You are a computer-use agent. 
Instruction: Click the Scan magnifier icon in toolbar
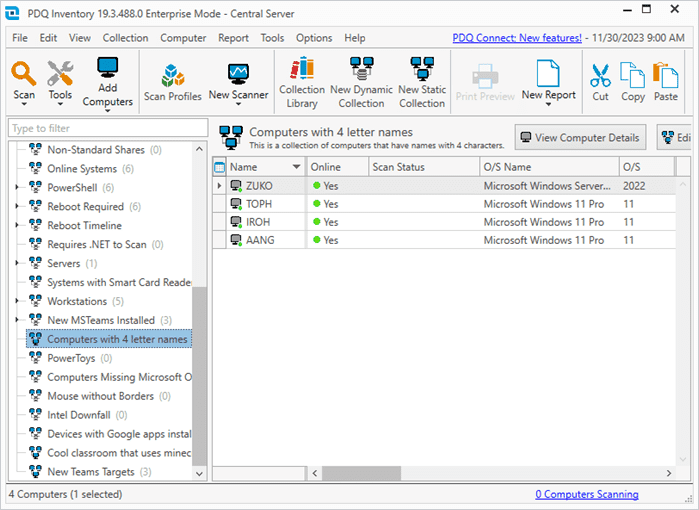[x=24, y=74]
